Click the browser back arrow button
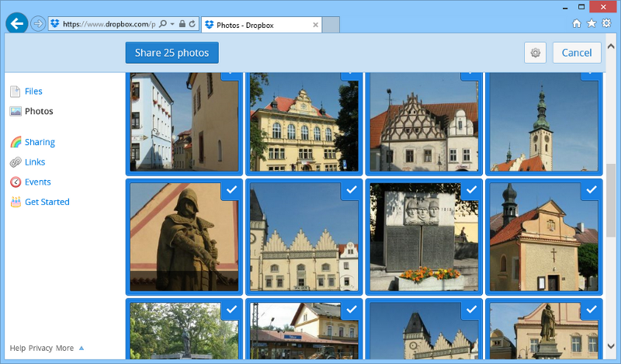Screen dimensions: 621x364 pos(16,24)
